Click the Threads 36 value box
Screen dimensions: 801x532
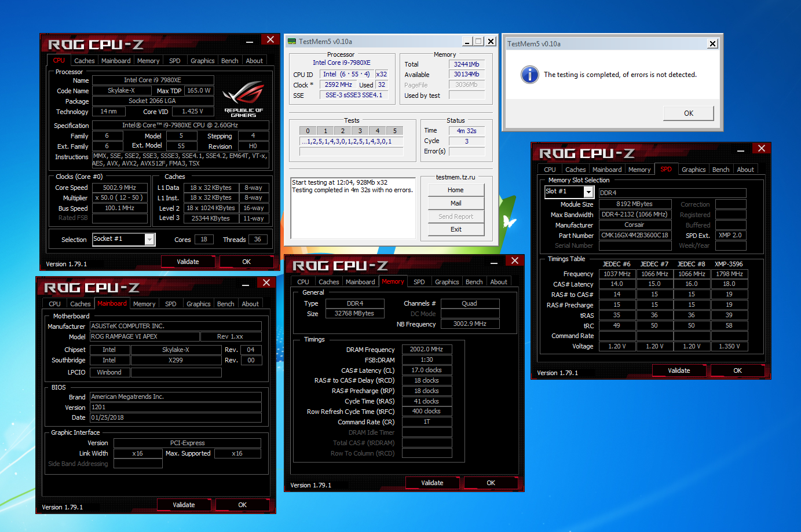tap(258, 239)
